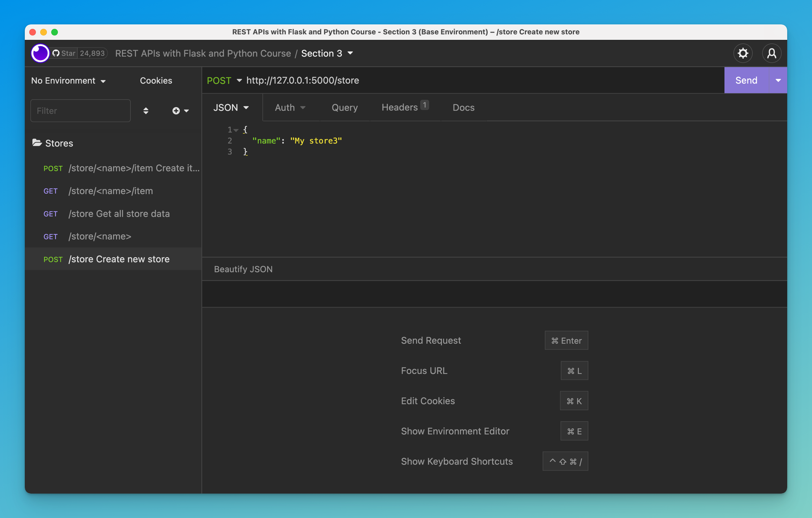Select the Query tab

tap(345, 107)
